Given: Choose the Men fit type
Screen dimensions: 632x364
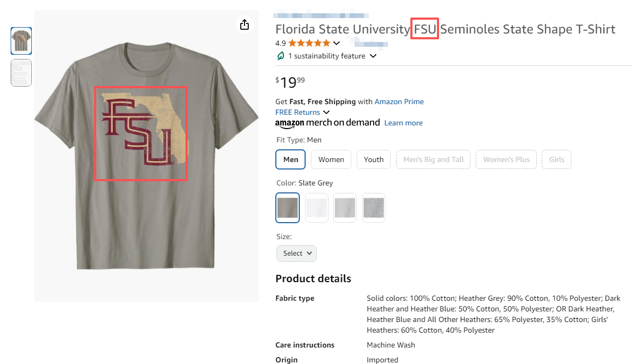Looking at the screenshot, I should 291,159.
